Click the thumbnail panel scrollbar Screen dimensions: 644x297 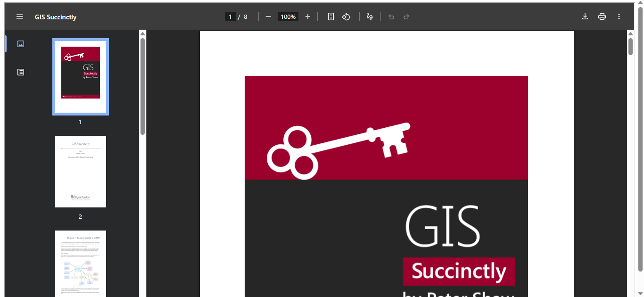pyautogui.click(x=142, y=85)
